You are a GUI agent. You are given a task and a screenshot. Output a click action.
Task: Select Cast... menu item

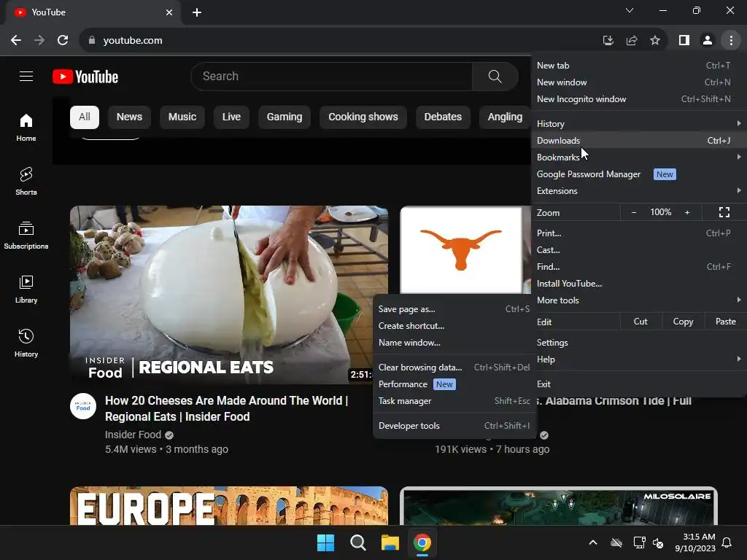[638, 250]
